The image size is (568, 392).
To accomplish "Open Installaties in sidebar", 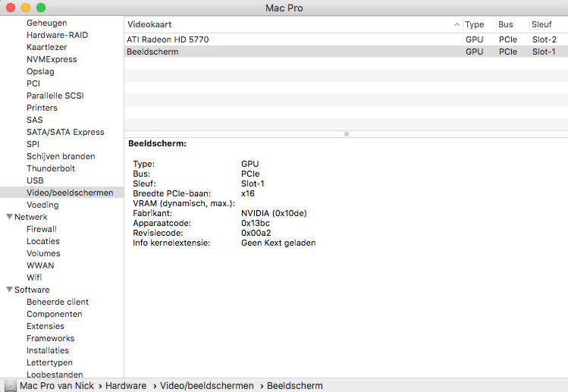I will click(48, 351).
